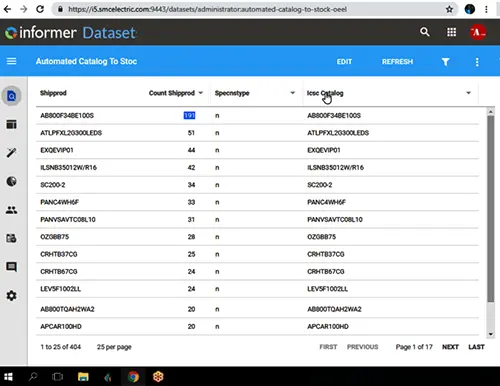The height and width of the screenshot is (386, 500).
Task: Switch to Chrome in the taskbar
Action: (x=133, y=377)
